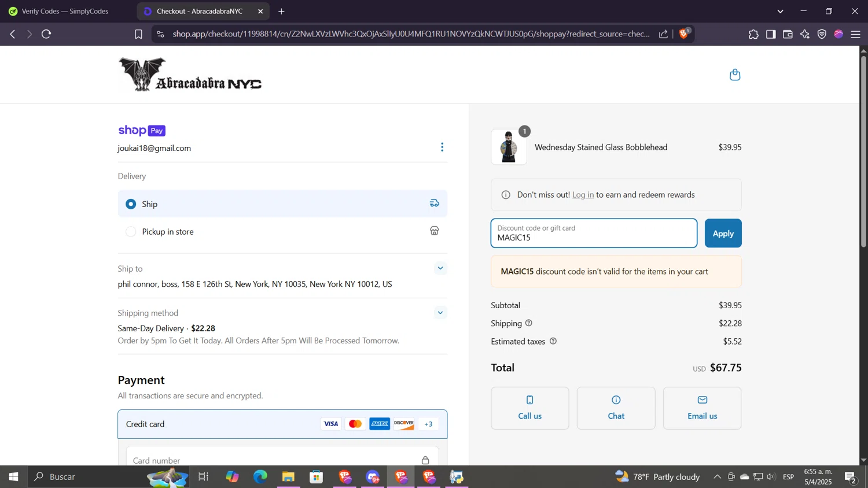
Task: Click the Mastercard logo
Action: (355, 424)
